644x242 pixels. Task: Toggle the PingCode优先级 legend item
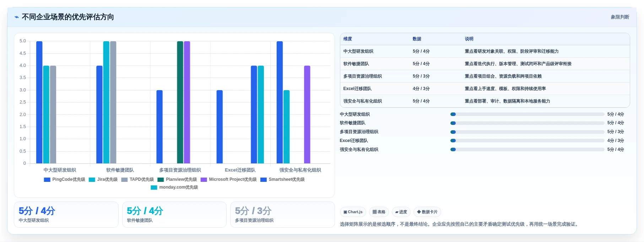coord(64,180)
